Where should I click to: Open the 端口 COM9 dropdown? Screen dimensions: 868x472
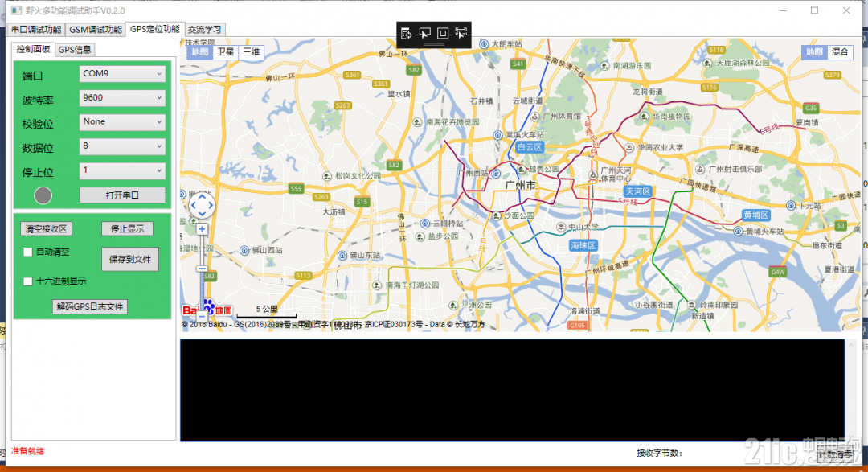122,74
